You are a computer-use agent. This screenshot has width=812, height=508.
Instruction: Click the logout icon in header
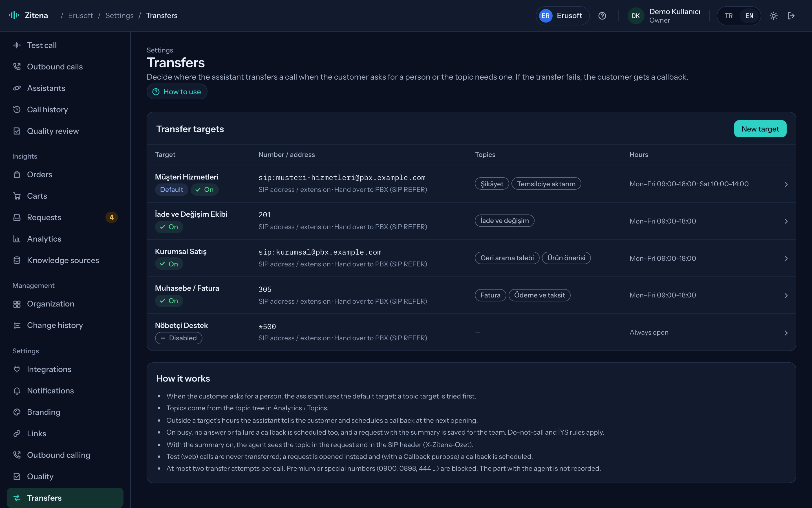coord(791,16)
